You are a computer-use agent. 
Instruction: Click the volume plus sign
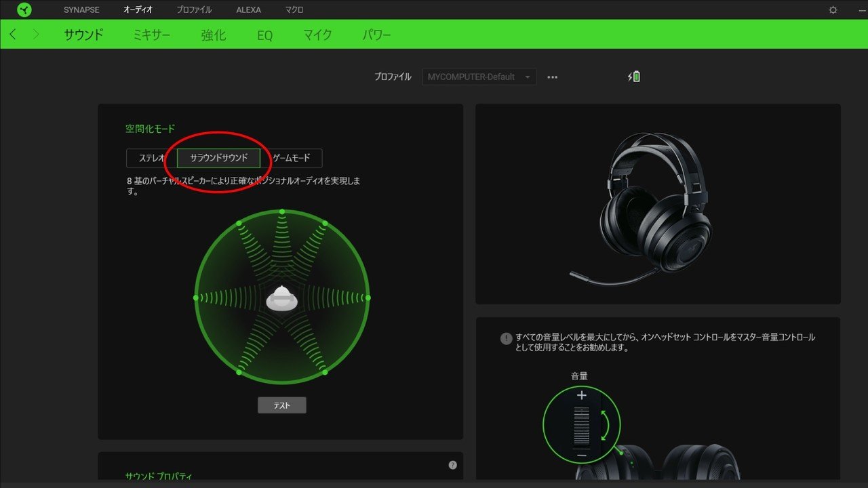(581, 395)
